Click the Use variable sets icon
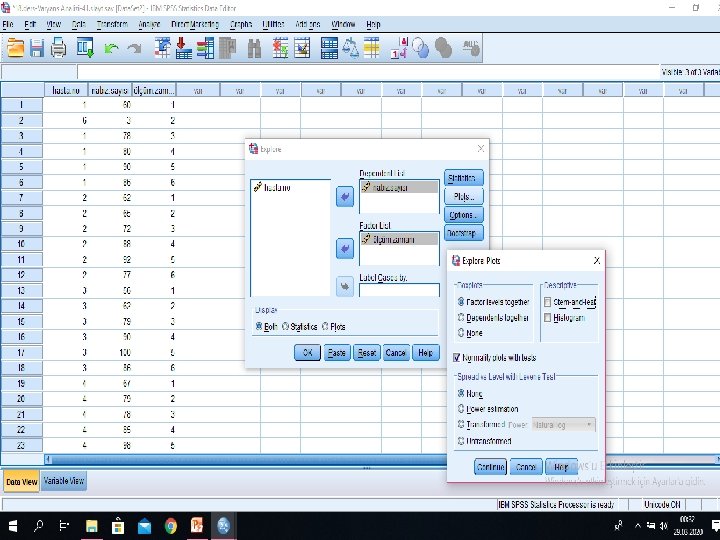Viewport: 720px width, 540px height. tap(421, 48)
